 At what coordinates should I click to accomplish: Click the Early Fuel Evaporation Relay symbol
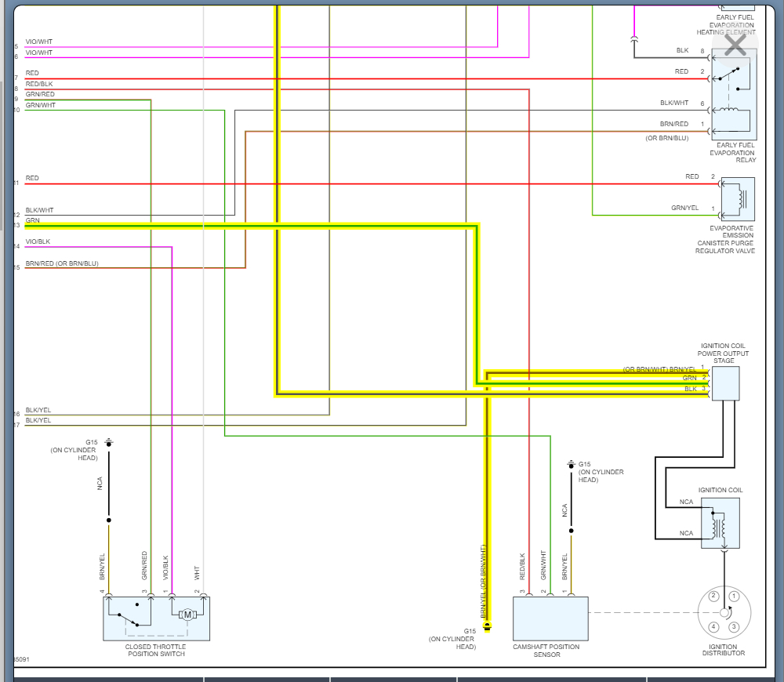pos(734,94)
